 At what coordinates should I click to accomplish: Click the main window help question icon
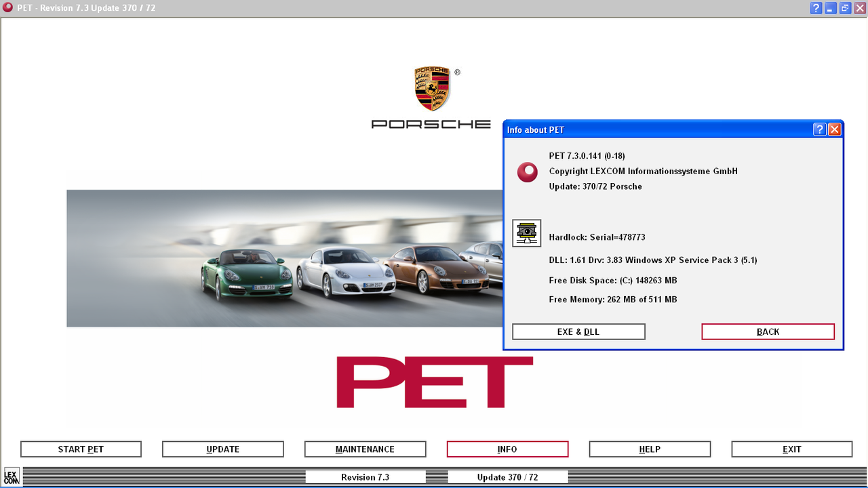click(816, 8)
